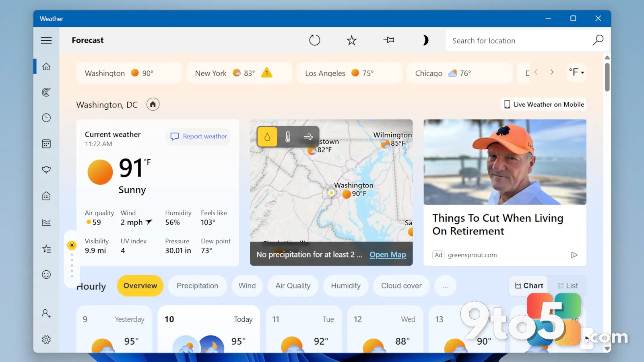Click the sun section indicator dot
The image size is (644, 362).
[x=72, y=245]
